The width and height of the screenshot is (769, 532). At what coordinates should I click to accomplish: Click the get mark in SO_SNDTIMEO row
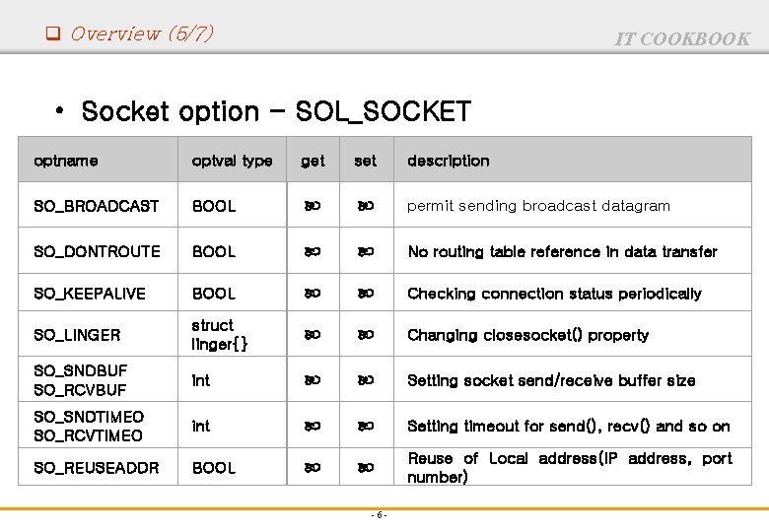(313, 427)
